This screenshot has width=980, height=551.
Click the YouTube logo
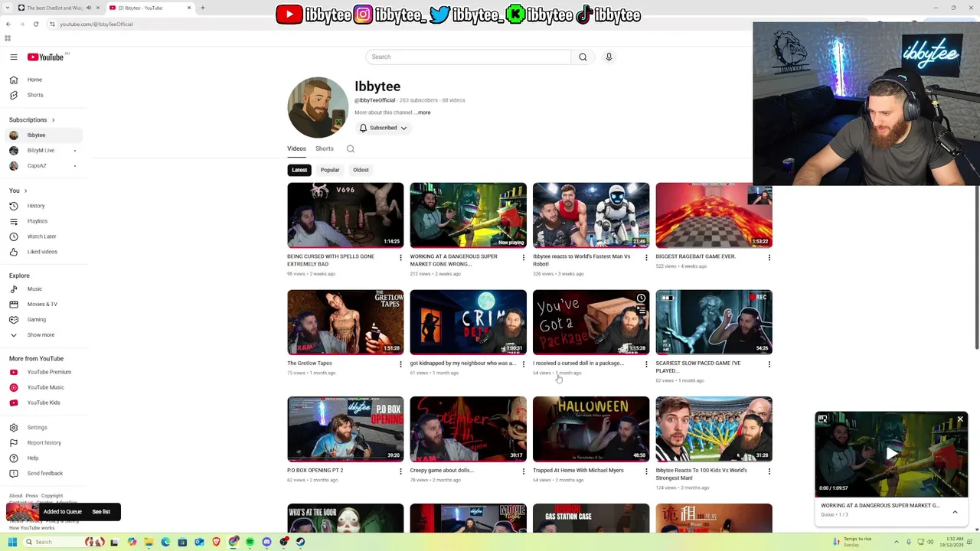(x=46, y=57)
